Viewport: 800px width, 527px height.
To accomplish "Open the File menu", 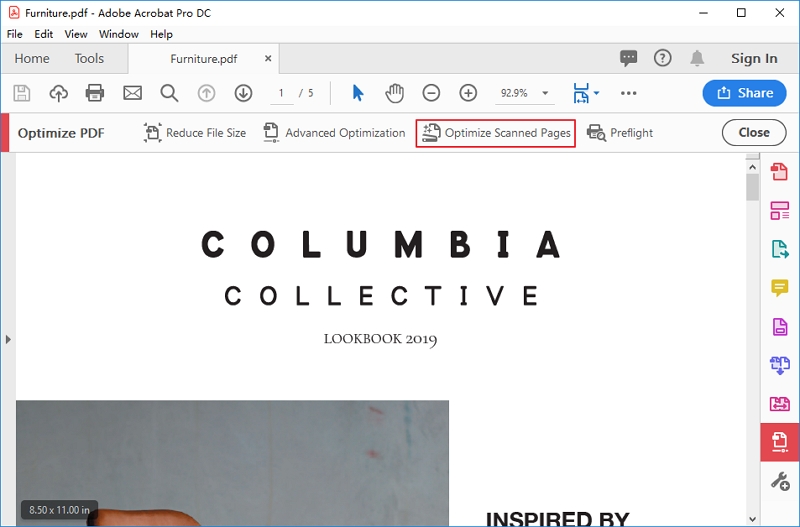I will [x=15, y=34].
